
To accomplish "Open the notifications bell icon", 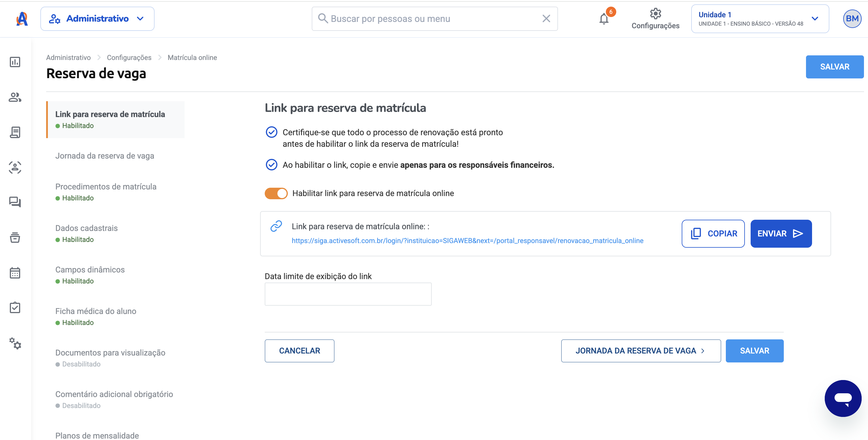I will [604, 19].
